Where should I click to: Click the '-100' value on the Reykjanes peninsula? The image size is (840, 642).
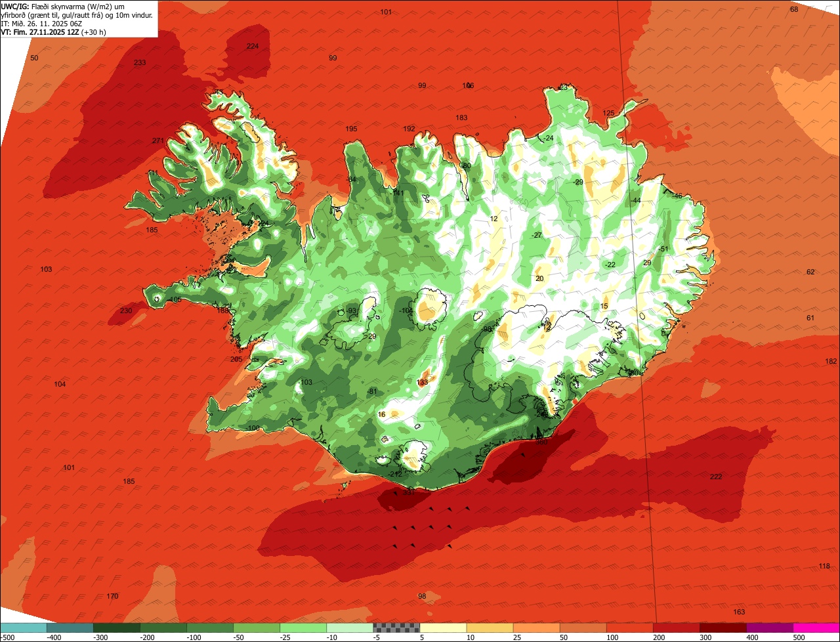pyautogui.click(x=253, y=428)
